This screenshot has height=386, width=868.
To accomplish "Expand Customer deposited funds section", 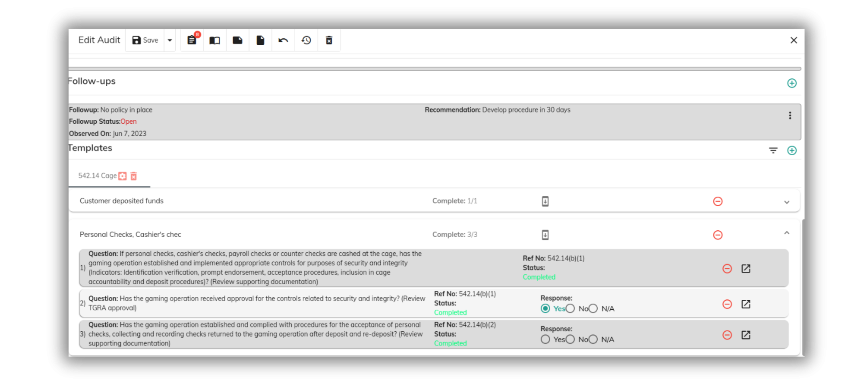I will coord(787,202).
